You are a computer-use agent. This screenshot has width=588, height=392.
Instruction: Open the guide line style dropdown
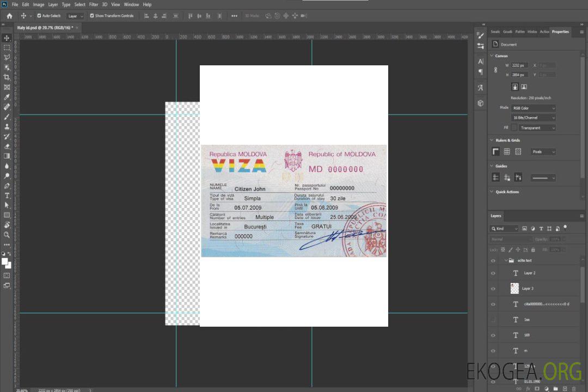pos(543,178)
